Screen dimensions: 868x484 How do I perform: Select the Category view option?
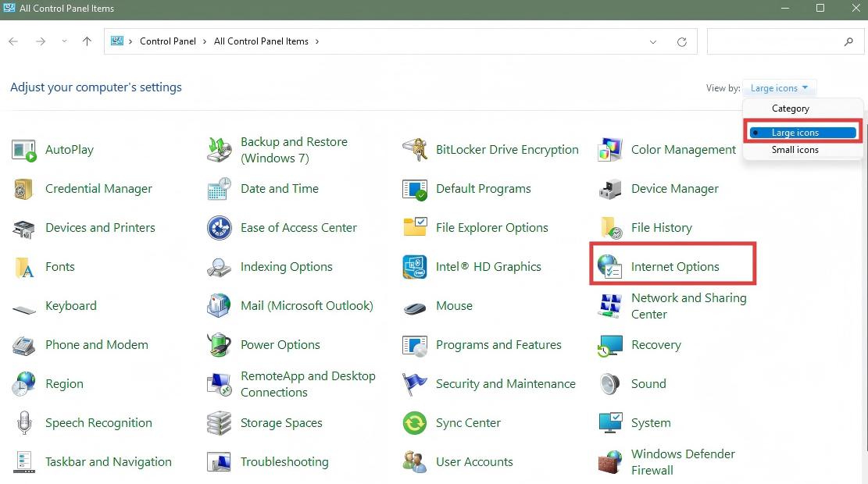pos(790,108)
